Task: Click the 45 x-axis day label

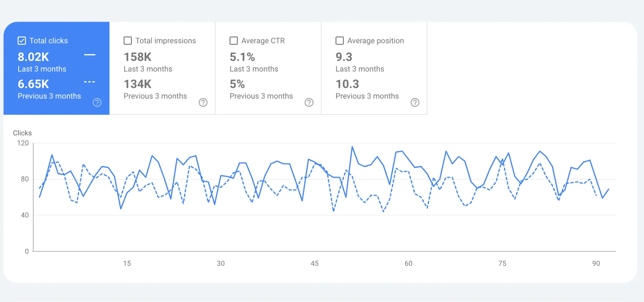Action: [315, 263]
